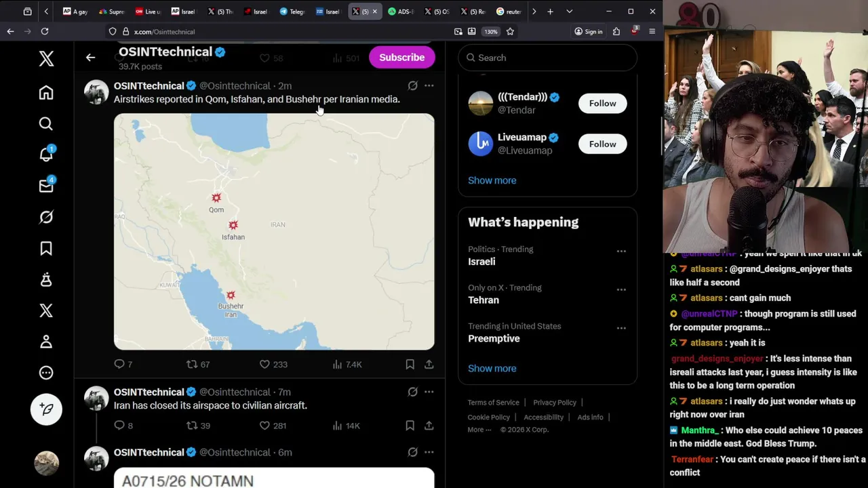Open more options on the airspace closed post
This screenshot has width=868, height=488.
pos(429,392)
